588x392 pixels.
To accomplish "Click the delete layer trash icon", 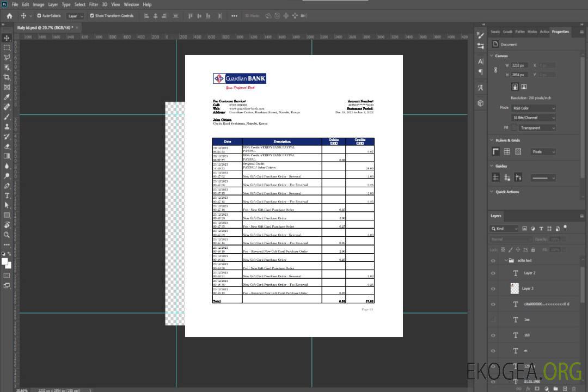I will pyautogui.click(x=574, y=389).
